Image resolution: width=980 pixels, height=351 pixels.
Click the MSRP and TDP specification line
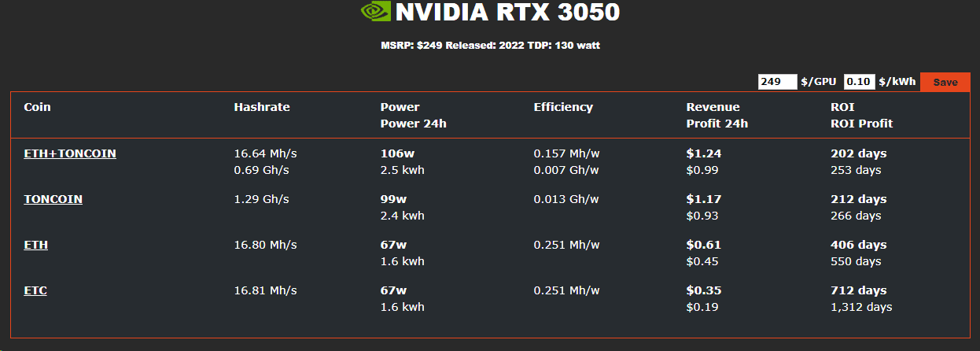pyautogui.click(x=490, y=46)
